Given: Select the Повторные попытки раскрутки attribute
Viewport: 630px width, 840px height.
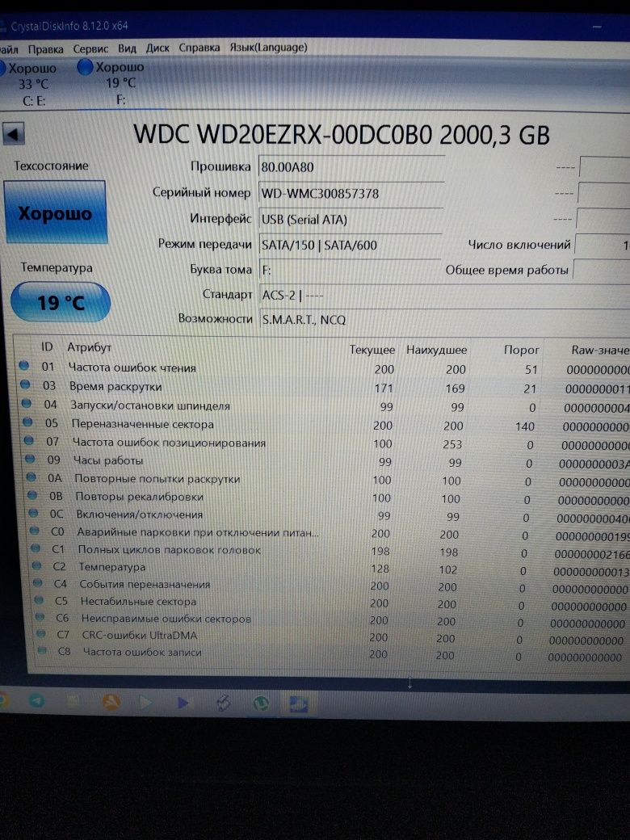Looking at the screenshot, I should click(157, 478).
